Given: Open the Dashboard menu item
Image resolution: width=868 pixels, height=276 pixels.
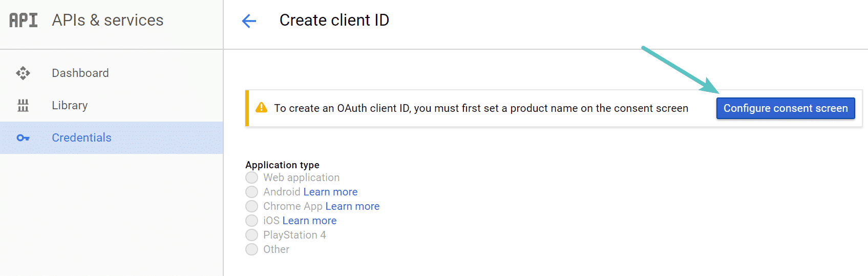Looking at the screenshot, I should pos(80,73).
